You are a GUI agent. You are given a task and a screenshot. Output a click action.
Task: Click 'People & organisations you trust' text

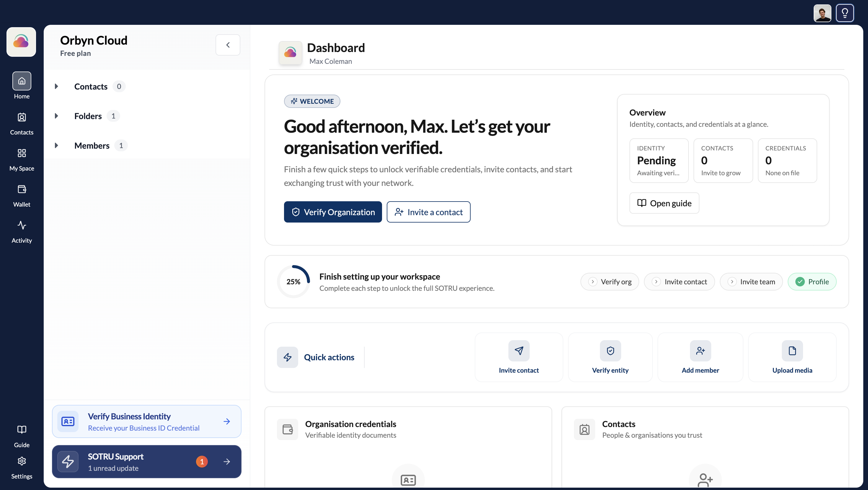coord(652,435)
